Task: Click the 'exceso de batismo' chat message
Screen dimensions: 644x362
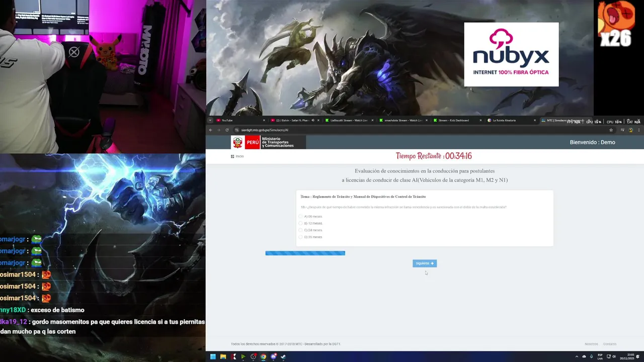Action: [57, 310]
